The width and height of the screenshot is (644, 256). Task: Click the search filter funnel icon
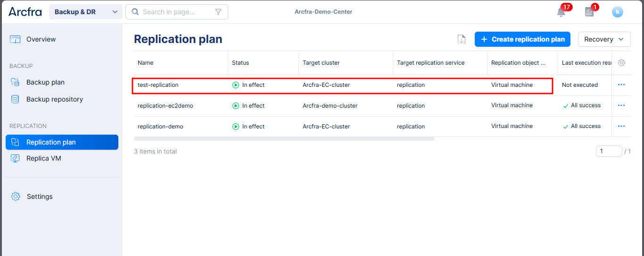[218, 12]
